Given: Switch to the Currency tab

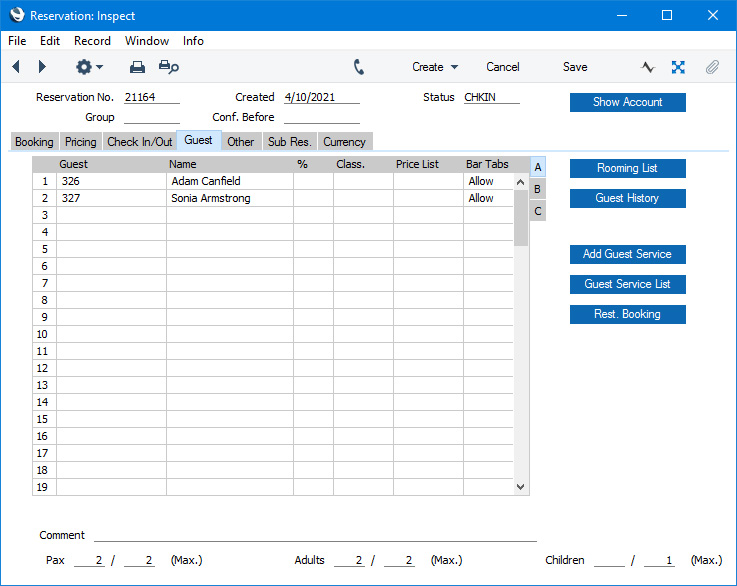Looking at the screenshot, I should tap(345, 141).
